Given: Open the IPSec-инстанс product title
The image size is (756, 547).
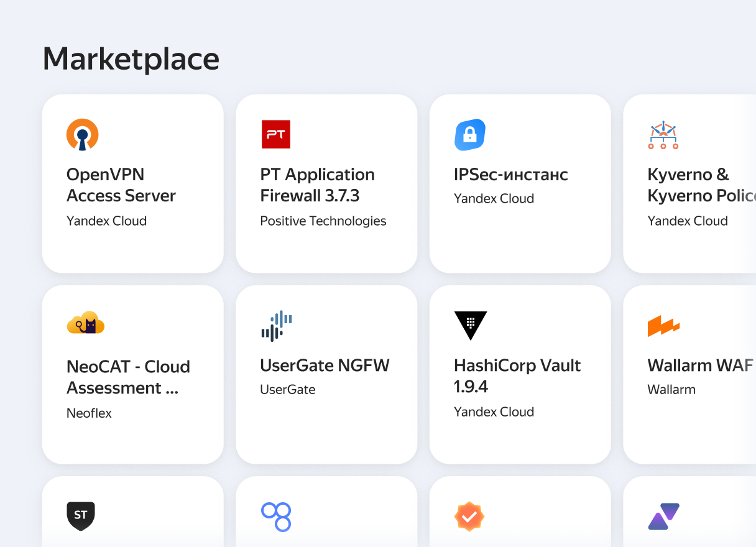Looking at the screenshot, I should [x=511, y=175].
